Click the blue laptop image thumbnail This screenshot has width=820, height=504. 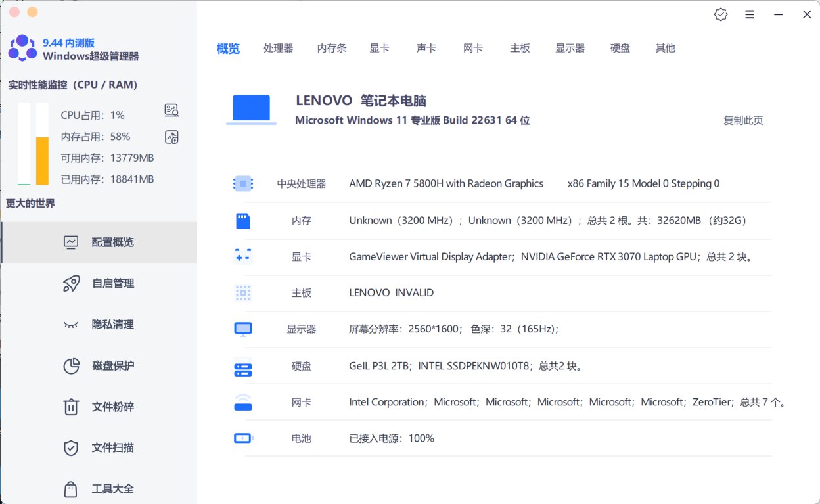(251, 109)
